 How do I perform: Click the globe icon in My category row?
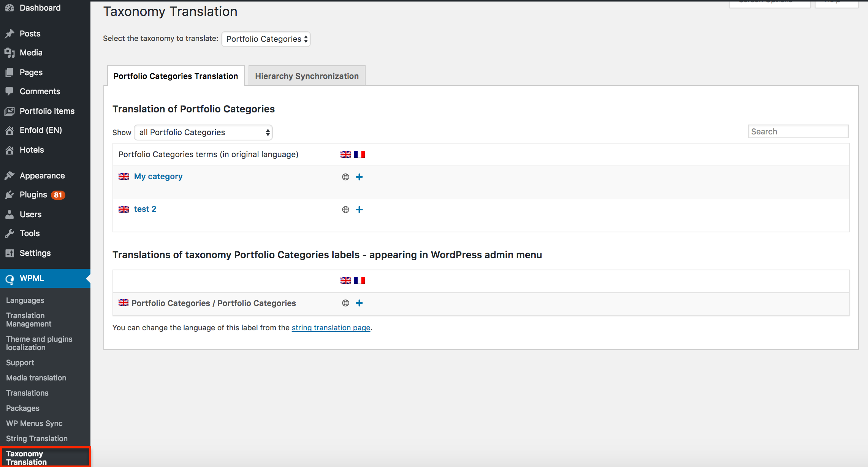(x=345, y=177)
